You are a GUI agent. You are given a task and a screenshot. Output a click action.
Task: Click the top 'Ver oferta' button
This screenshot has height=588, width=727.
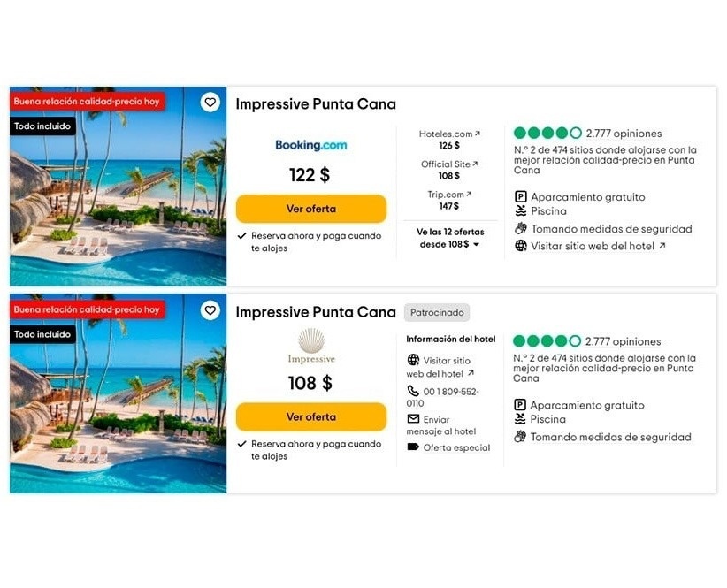[311, 209]
